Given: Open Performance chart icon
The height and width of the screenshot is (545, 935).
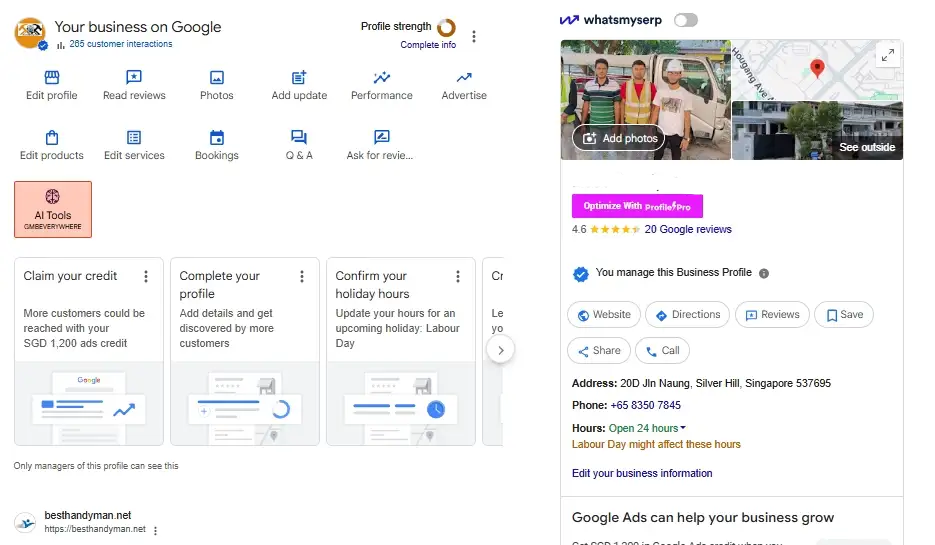Looking at the screenshot, I should tap(382, 77).
